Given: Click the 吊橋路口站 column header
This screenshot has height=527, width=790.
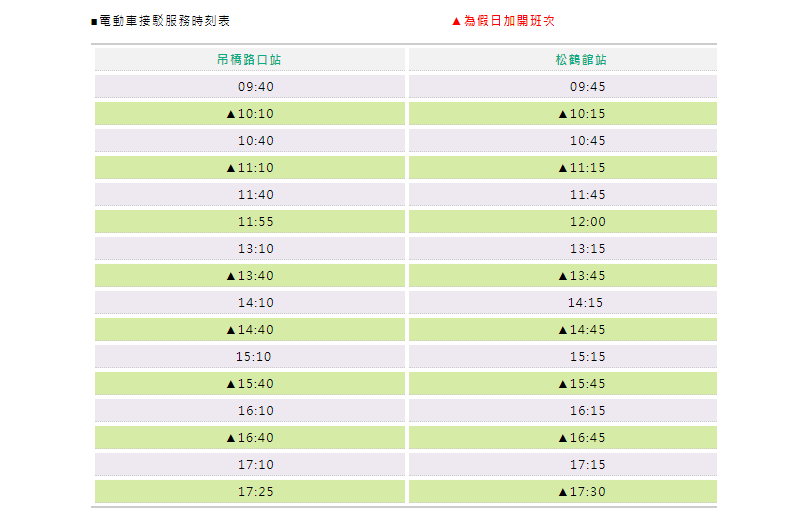Looking at the screenshot, I should pyautogui.click(x=249, y=60).
